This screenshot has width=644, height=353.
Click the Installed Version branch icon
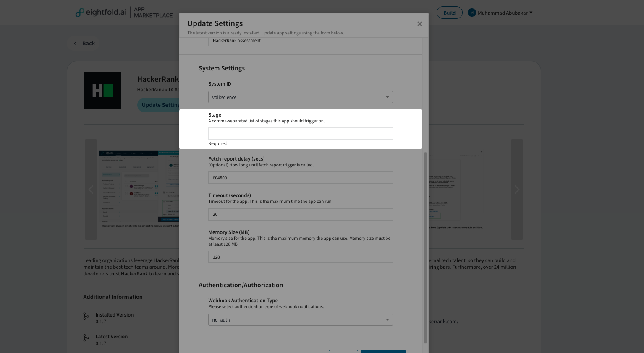click(x=86, y=317)
